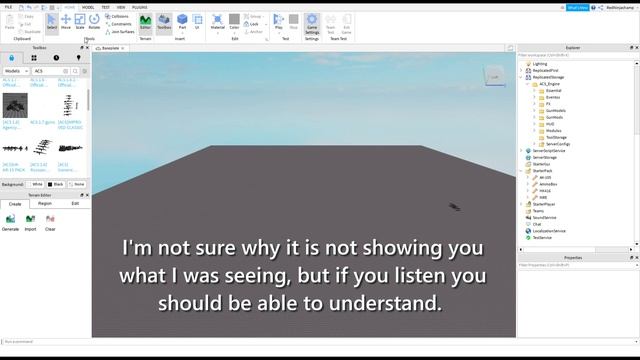This screenshot has width=640, height=360.
Task: Open the Toolbox Creations tab
Action: click(x=78, y=58)
